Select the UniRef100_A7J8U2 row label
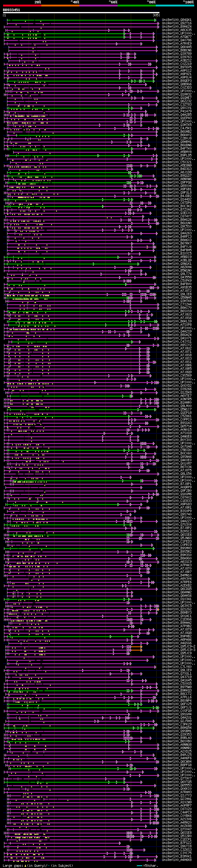197x868 pixels. tap(177, 349)
